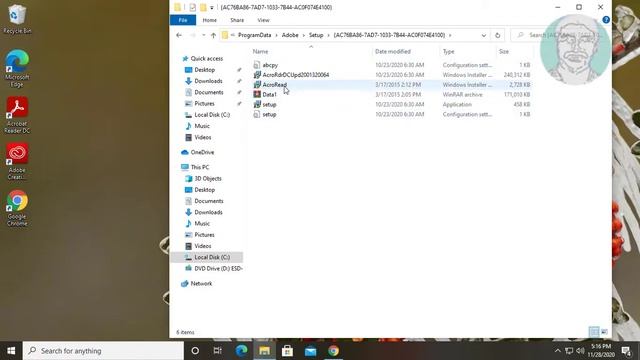Open highlighted Local Disk (C:) under This PC

coord(212,258)
